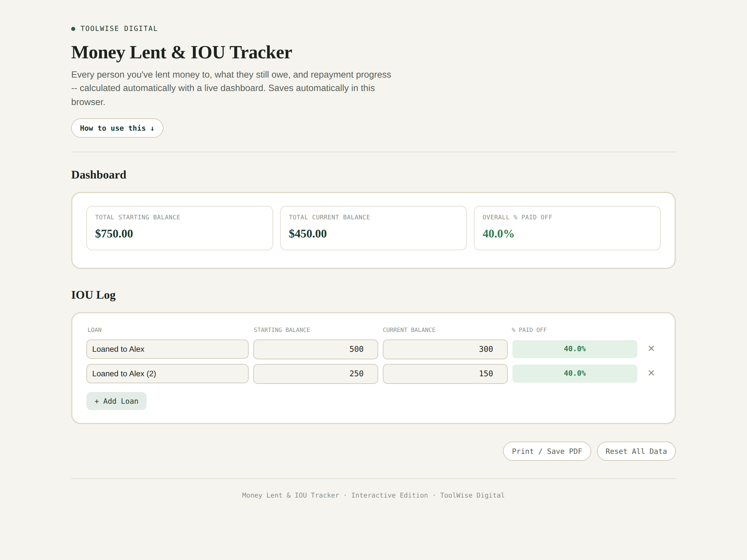Viewport: 747px width, 560px height.
Task: Click the TOTAL STARTING BALANCE label
Action: [137, 217]
